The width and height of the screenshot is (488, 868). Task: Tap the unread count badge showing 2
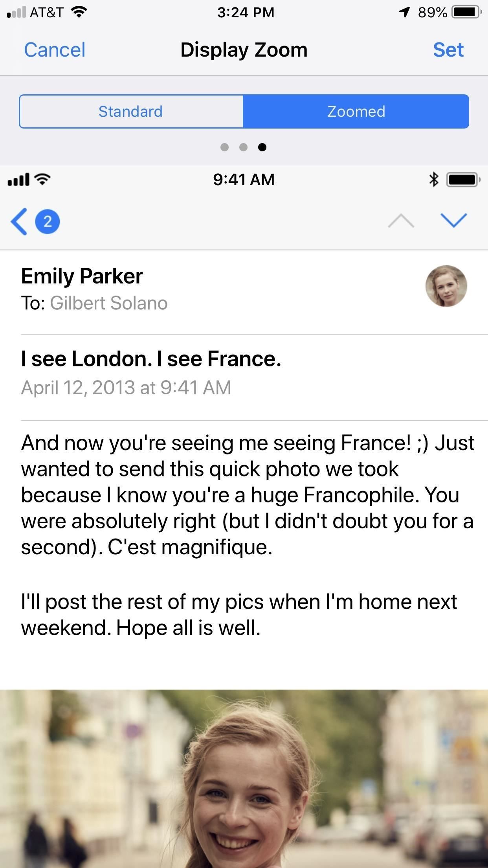48,222
